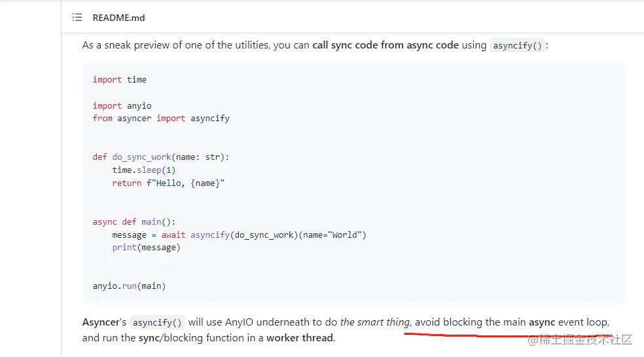Click the '@稀土掘金技术社区' watermark text
The height and width of the screenshot is (357, 644).
(x=579, y=340)
